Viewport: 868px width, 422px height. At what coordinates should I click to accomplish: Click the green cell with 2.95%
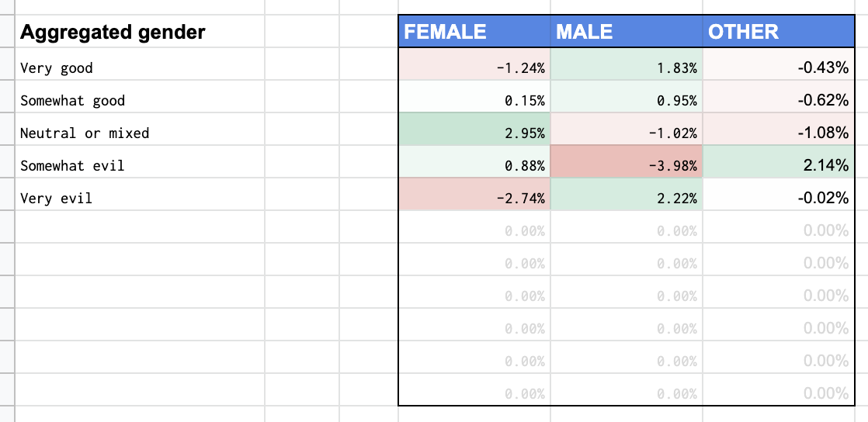[x=474, y=133]
